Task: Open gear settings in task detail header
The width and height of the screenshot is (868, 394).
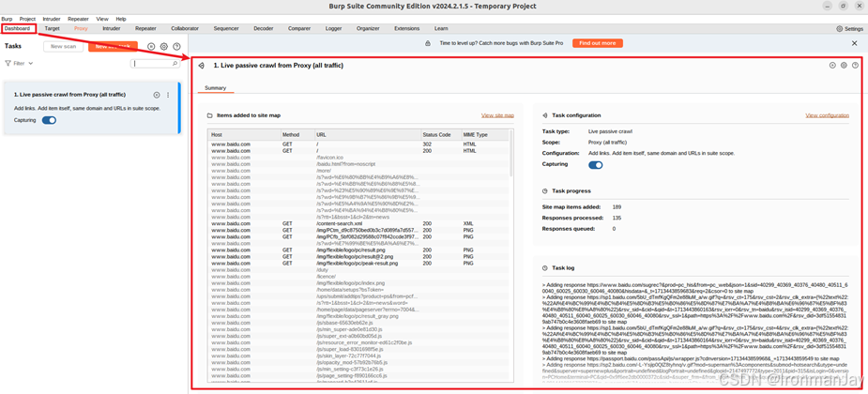Action: 844,66
